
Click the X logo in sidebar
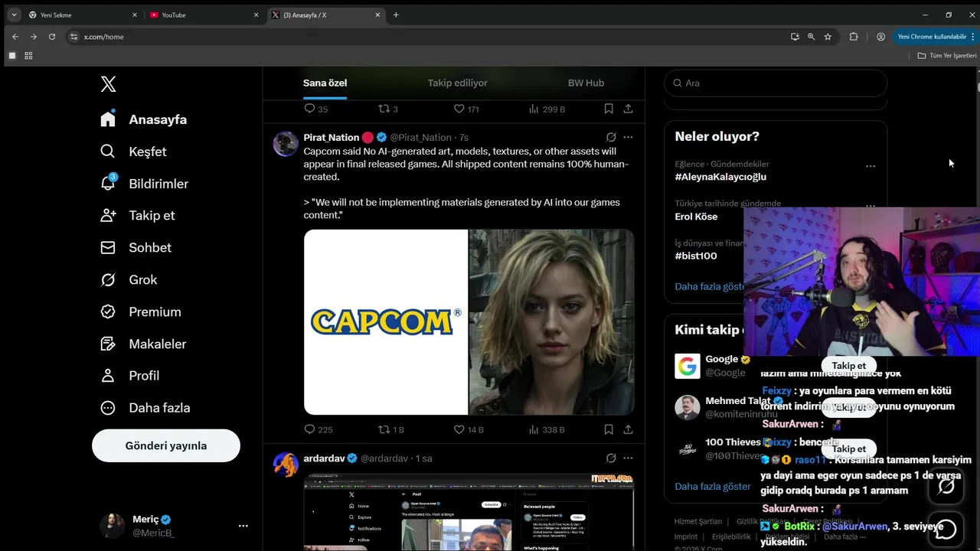point(108,84)
